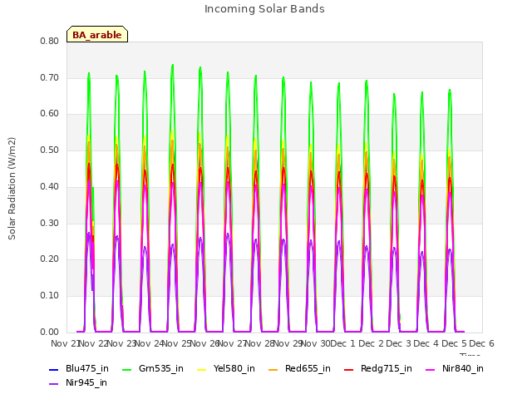
Task: Click the Dec 4 x-axis date label
Action: click(426, 343)
